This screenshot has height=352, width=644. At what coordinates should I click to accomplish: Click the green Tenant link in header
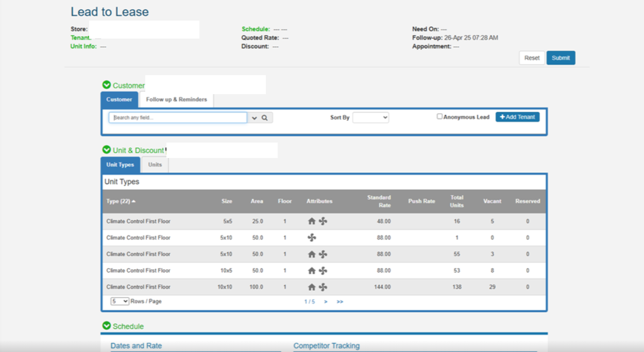pos(81,38)
